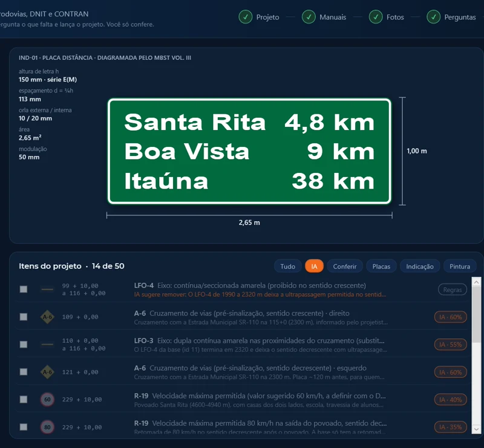Viewport: 484px width, 448px height.
Task: Click the 'IA sugere remover' orange note
Action: pos(260,294)
